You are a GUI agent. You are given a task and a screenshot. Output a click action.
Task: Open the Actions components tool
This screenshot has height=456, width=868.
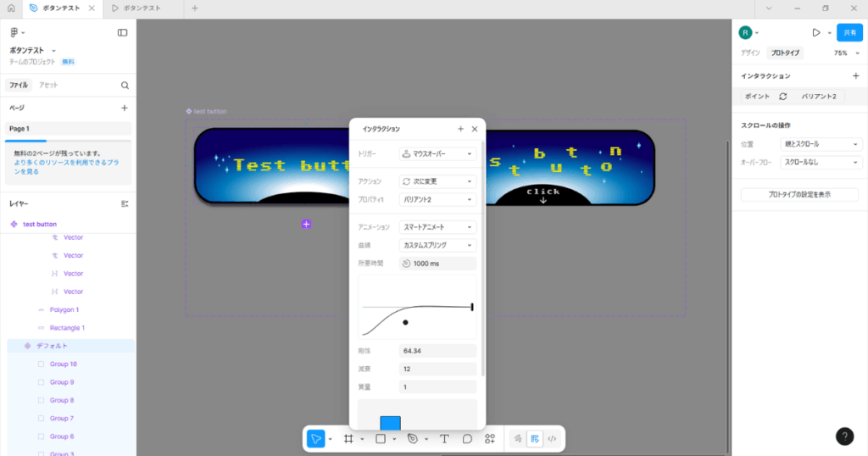pos(490,439)
